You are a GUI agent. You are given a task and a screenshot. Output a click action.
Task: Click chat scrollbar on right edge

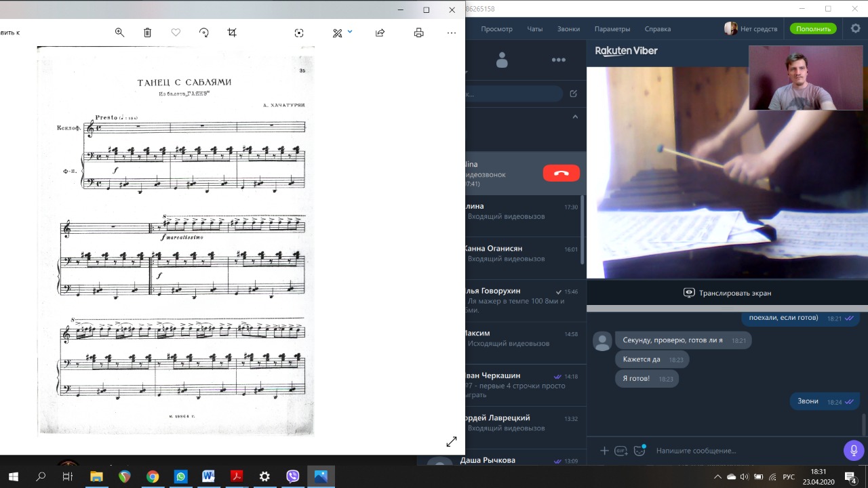pyautogui.click(x=863, y=424)
